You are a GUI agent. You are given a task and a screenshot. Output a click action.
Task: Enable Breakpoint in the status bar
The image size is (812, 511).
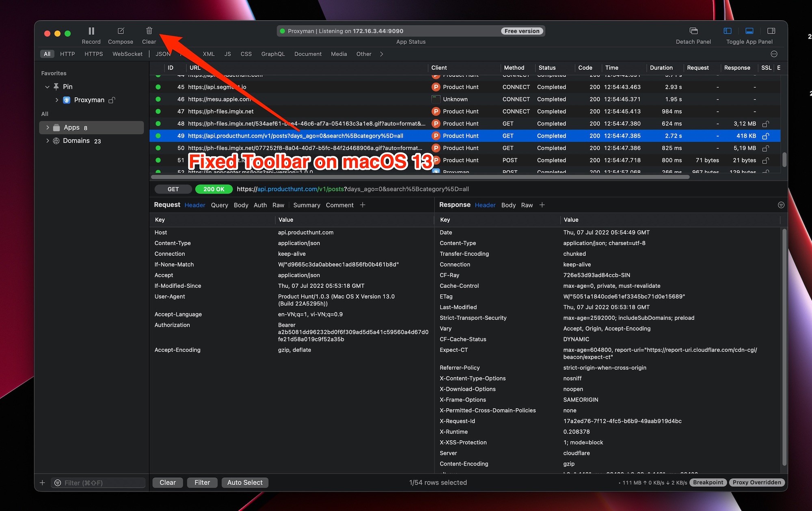[708, 482]
